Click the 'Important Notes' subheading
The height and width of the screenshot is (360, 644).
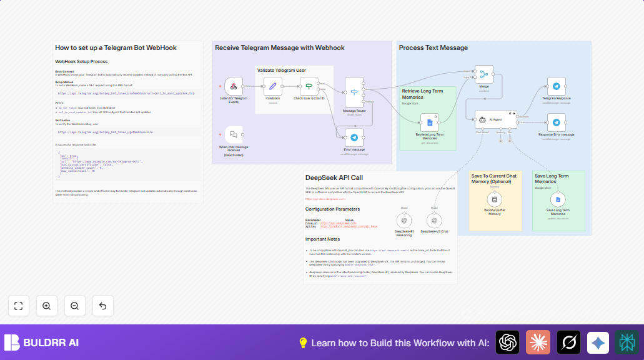322,239
